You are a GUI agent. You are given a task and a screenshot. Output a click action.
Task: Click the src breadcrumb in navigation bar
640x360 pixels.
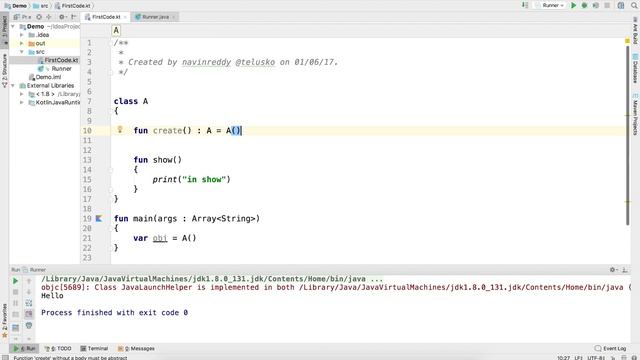click(x=40, y=6)
